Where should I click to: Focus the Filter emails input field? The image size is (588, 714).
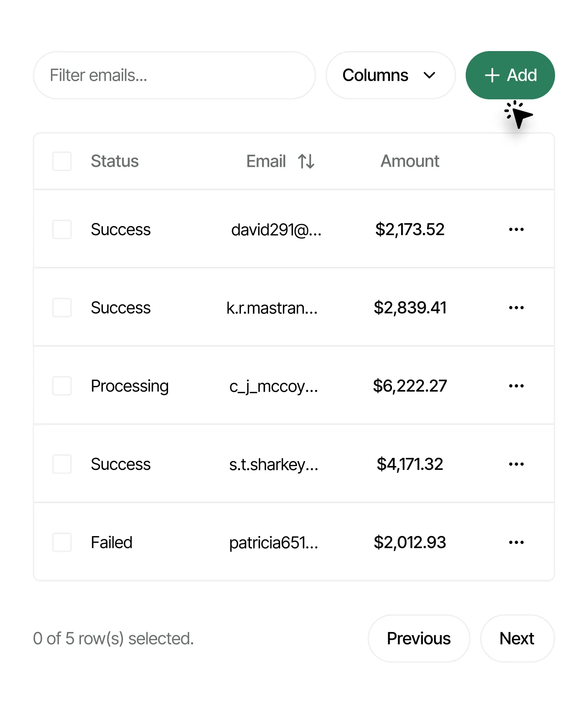(174, 75)
